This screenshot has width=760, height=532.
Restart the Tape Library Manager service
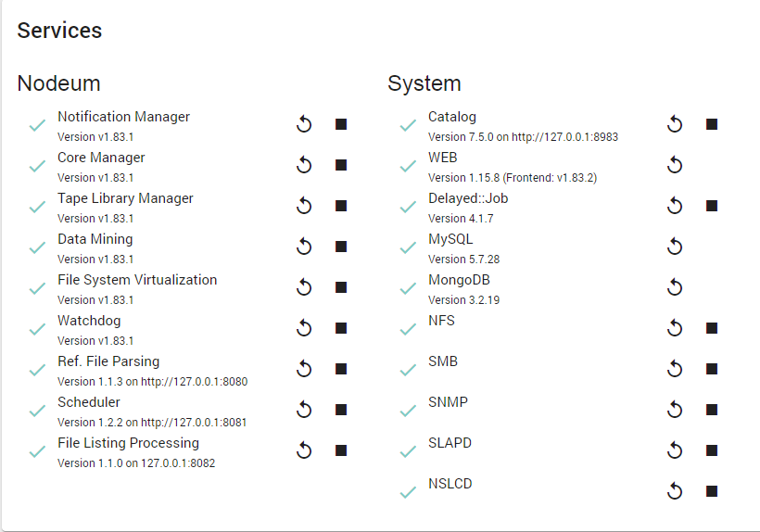pyautogui.click(x=304, y=206)
